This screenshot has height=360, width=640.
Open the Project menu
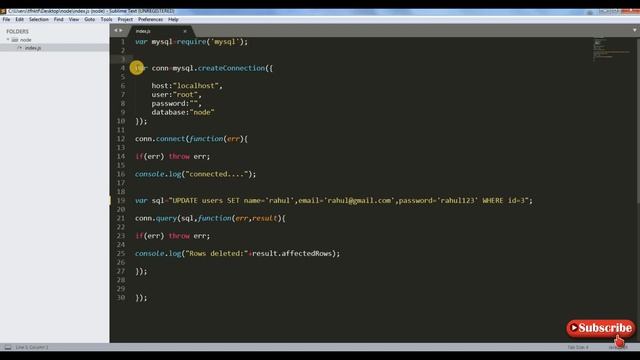pyautogui.click(x=125, y=20)
